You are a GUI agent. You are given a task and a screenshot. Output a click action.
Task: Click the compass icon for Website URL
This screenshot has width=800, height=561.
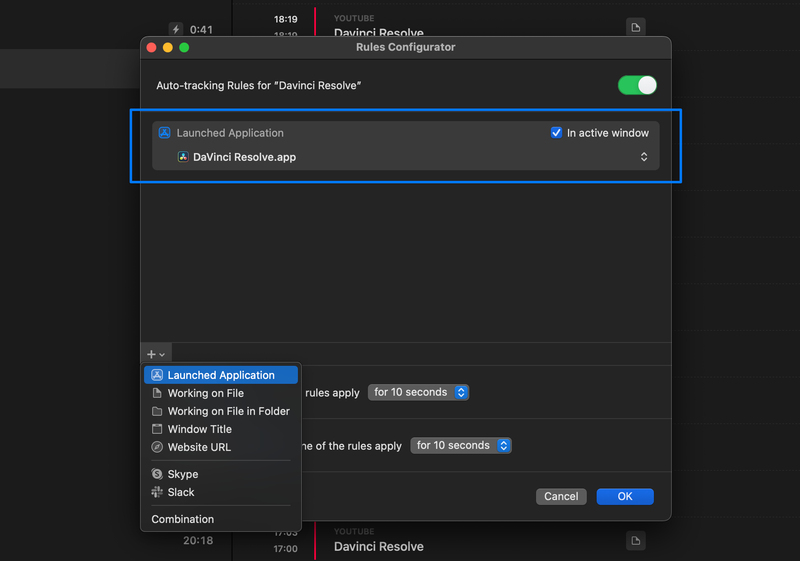coord(157,447)
